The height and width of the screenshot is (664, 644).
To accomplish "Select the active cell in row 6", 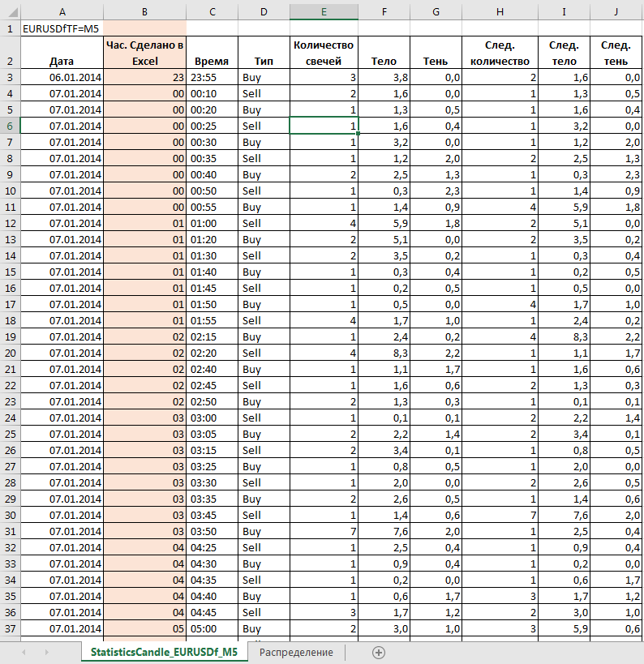I will (x=324, y=126).
